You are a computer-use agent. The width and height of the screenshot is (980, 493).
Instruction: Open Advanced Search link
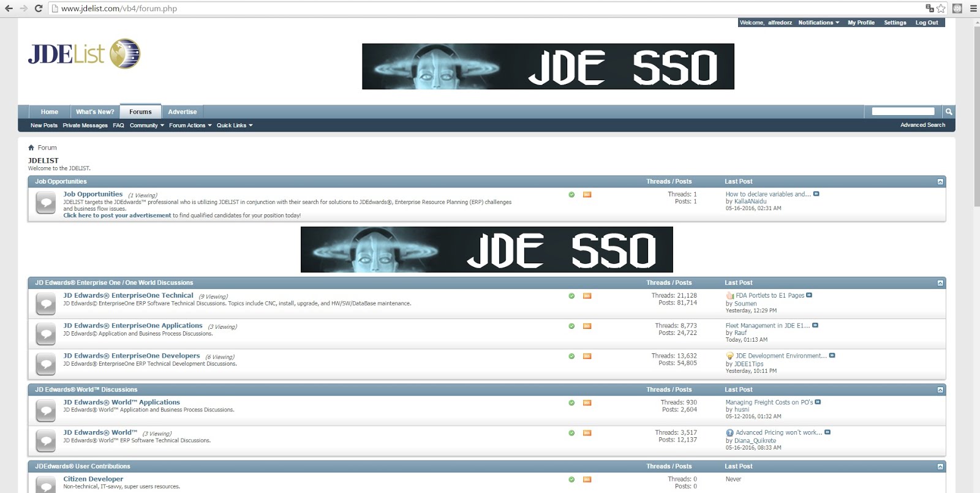(x=922, y=125)
